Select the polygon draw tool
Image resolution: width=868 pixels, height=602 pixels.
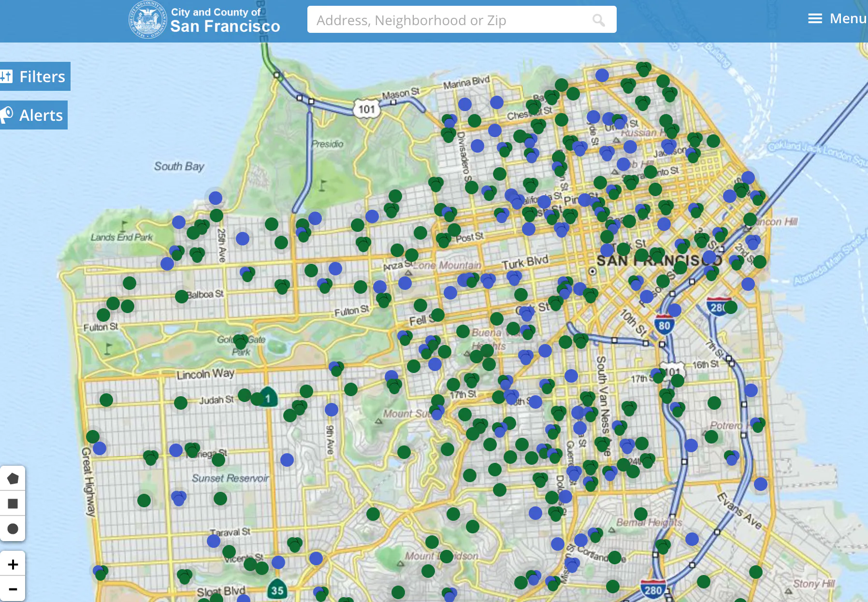(x=13, y=479)
